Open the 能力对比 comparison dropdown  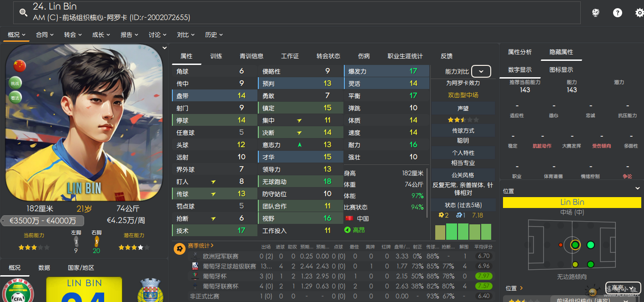coord(481,72)
